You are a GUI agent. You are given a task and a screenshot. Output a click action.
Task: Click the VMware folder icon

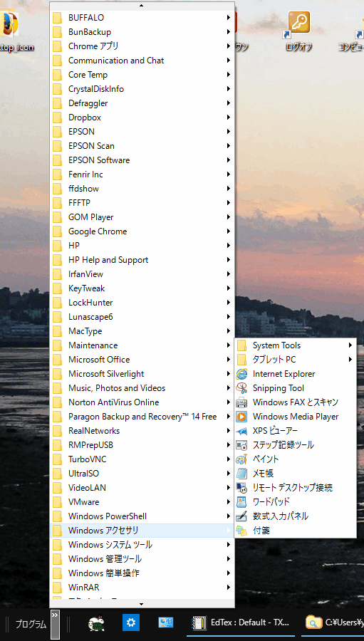[57, 502]
